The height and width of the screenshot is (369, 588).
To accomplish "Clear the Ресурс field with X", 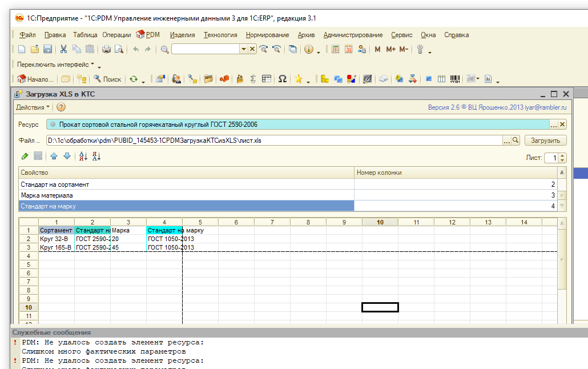I will (x=562, y=125).
